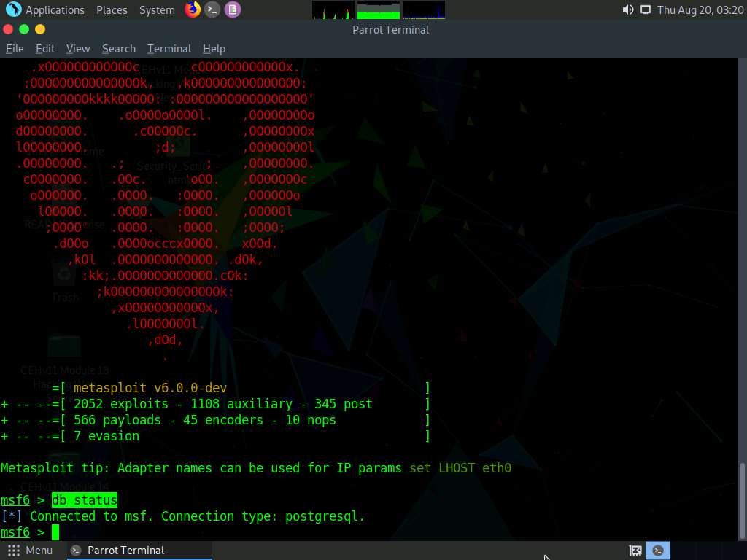Click the highlighted db_status command
747x560 pixels.
pos(85,500)
